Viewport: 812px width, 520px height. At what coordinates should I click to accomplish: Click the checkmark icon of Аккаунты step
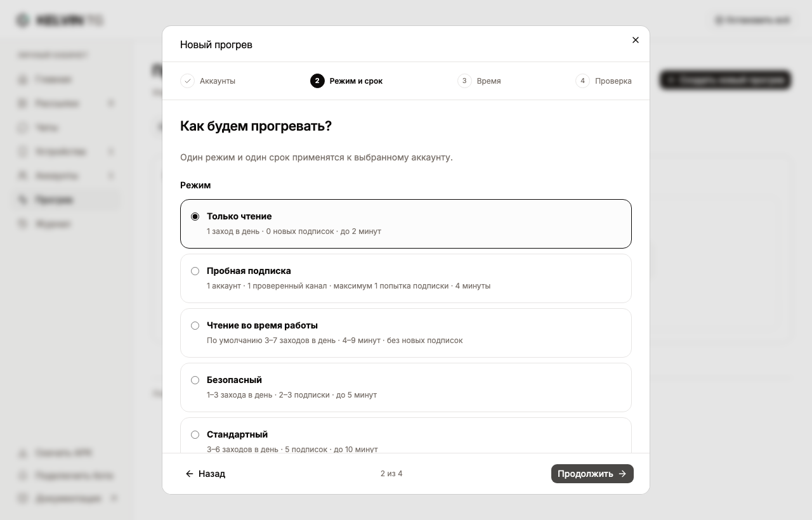point(187,81)
